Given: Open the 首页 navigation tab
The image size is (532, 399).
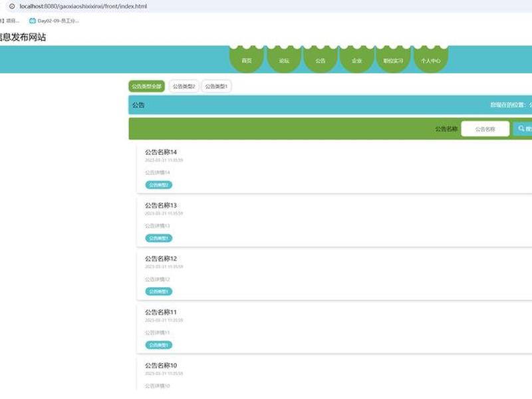Looking at the screenshot, I should click(x=247, y=60).
